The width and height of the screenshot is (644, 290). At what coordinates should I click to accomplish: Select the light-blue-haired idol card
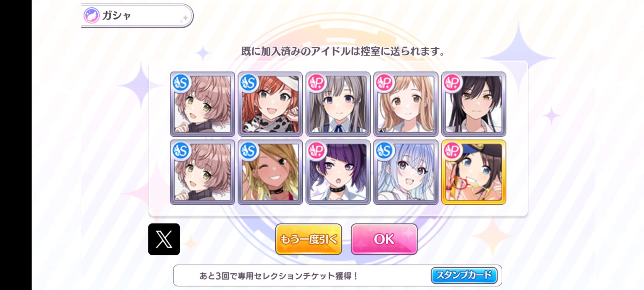pyautogui.click(x=406, y=172)
